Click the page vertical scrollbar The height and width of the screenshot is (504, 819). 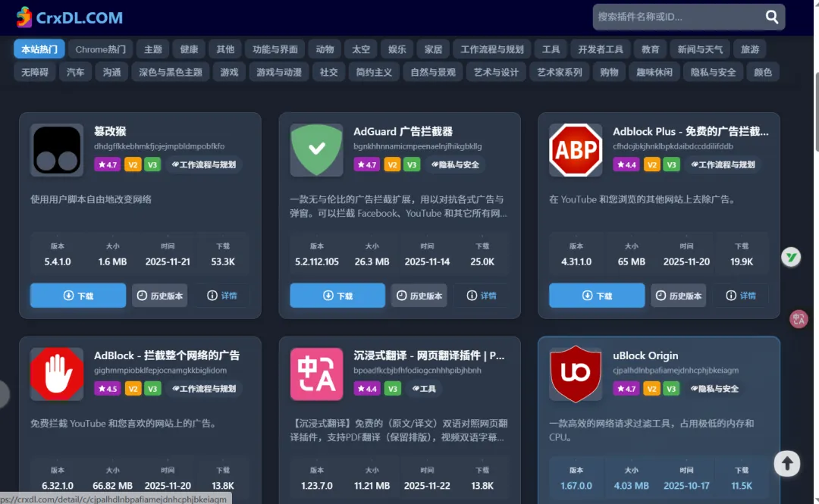pyautogui.click(x=816, y=111)
